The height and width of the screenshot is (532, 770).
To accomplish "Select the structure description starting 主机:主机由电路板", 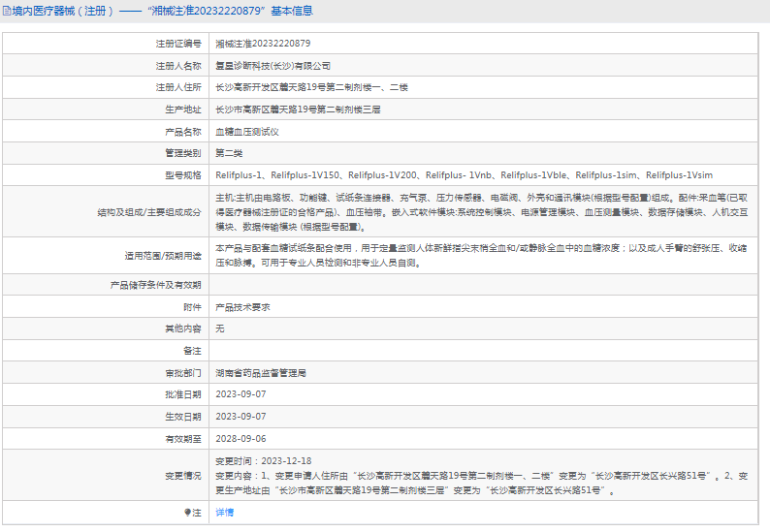I will coord(482,212).
